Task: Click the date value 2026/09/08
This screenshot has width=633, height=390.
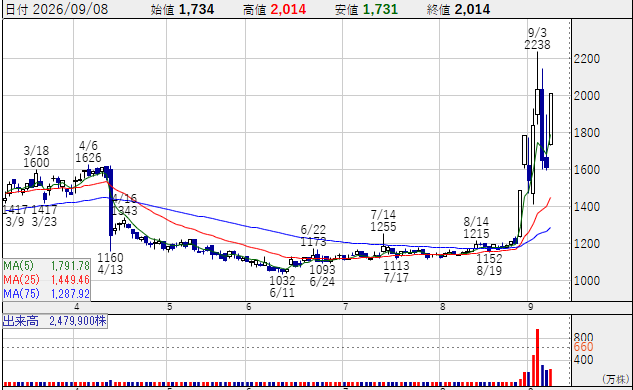Action: [70, 9]
